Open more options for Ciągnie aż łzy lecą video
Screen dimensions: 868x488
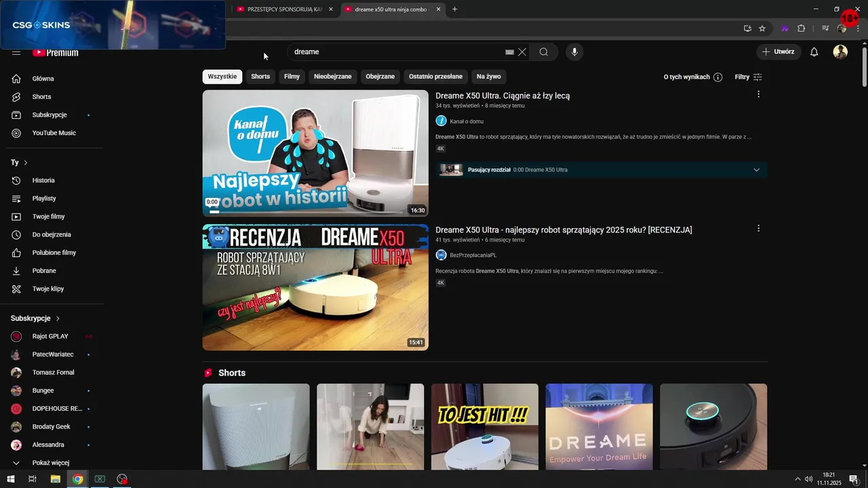(x=758, y=94)
